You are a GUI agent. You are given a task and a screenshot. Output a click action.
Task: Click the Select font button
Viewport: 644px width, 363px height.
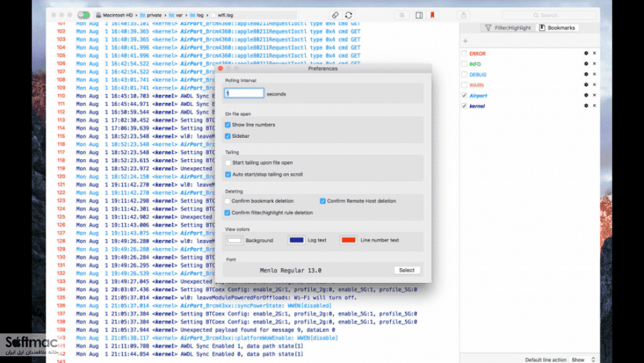[x=406, y=270]
